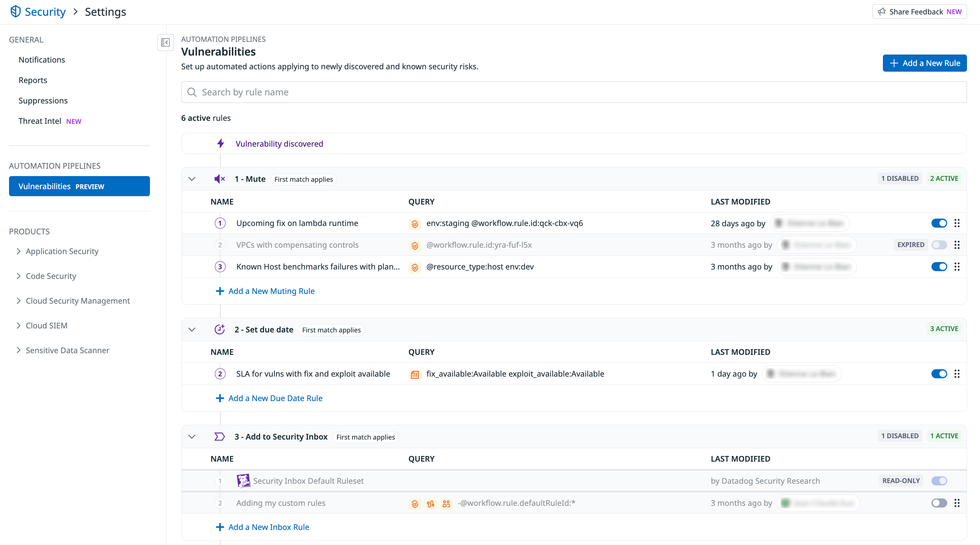Click the Set due date clock icon
980x545 pixels.
pos(220,329)
